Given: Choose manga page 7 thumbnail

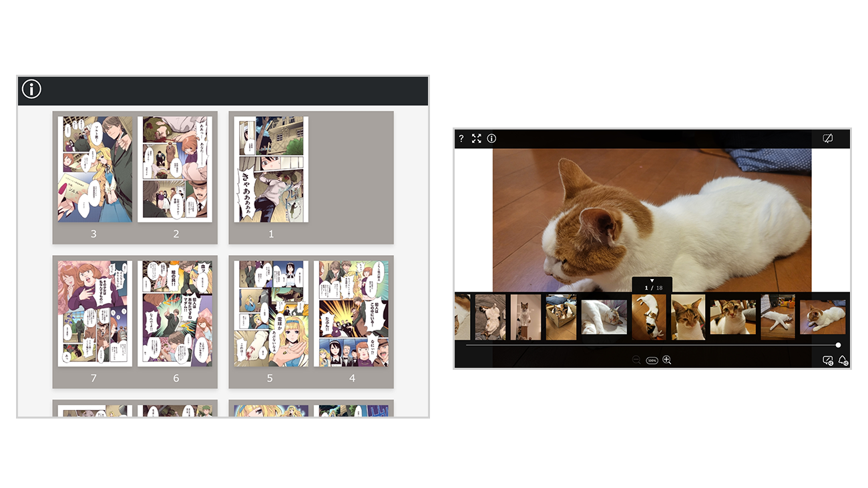Looking at the screenshot, I should [x=95, y=314].
